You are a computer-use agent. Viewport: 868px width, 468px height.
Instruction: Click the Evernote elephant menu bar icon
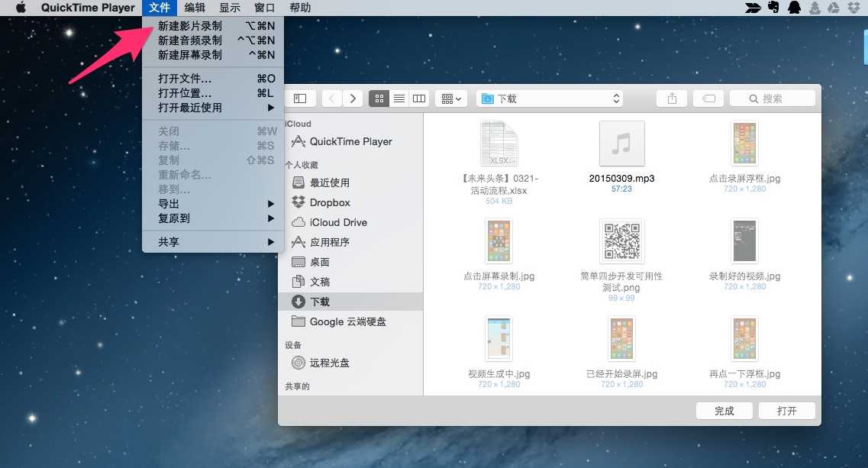click(773, 7)
